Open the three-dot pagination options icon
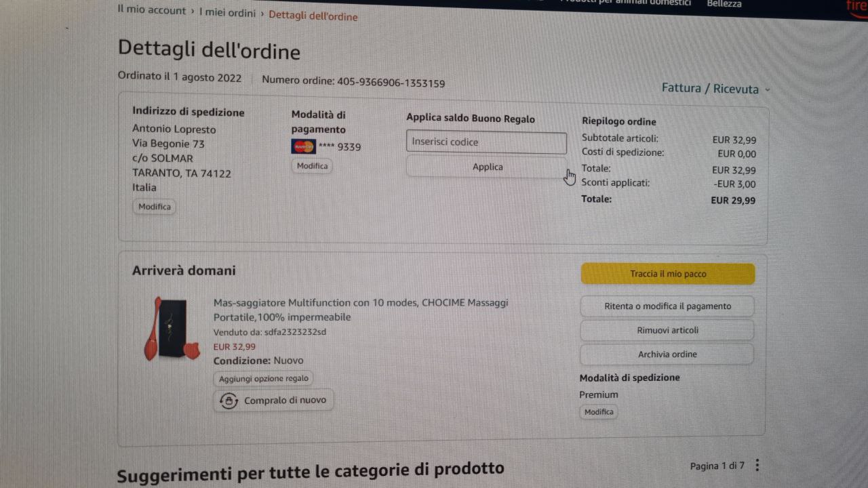This screenshot has height=488, width=868. click(x=757, y=466)
